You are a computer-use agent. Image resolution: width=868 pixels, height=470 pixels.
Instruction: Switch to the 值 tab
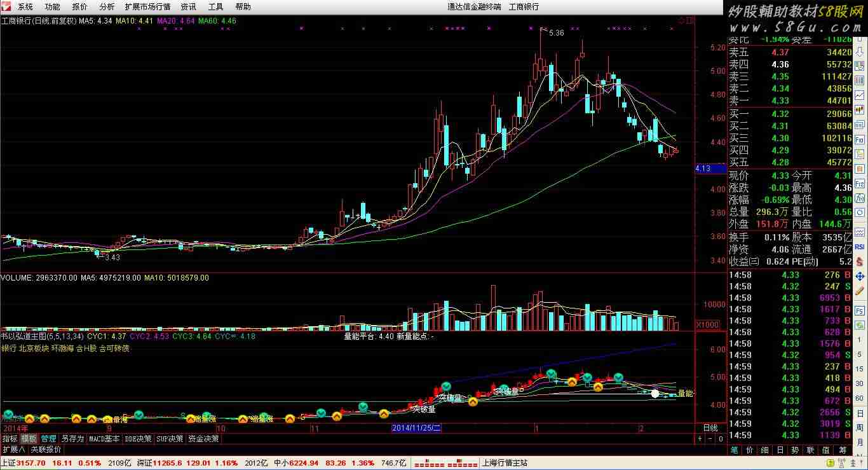tap(826, 450)
